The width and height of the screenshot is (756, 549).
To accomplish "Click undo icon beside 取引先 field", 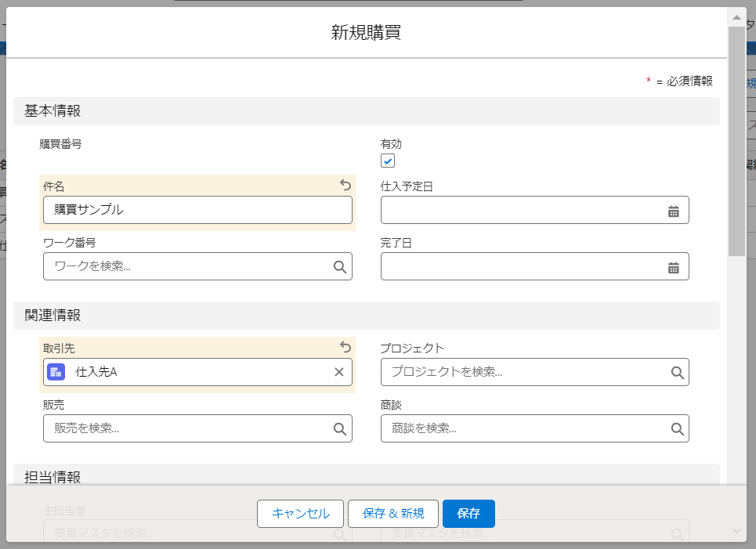I will pos(345,347).
